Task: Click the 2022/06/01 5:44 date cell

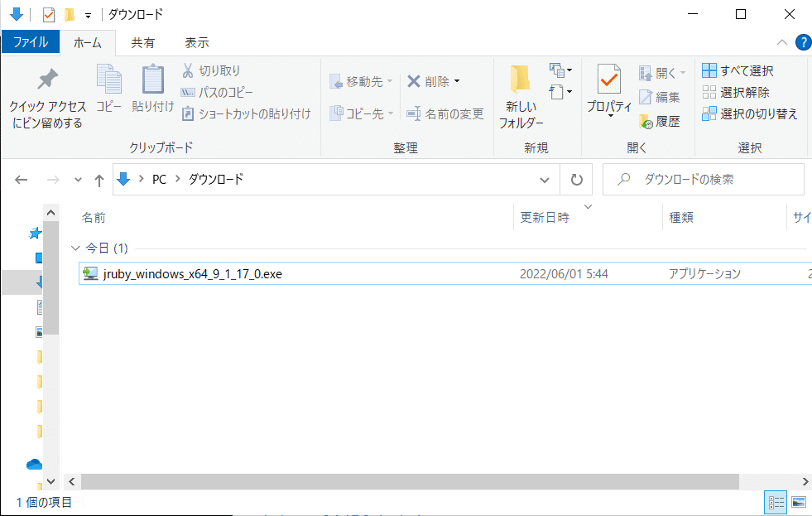Action: click(564, 273)
